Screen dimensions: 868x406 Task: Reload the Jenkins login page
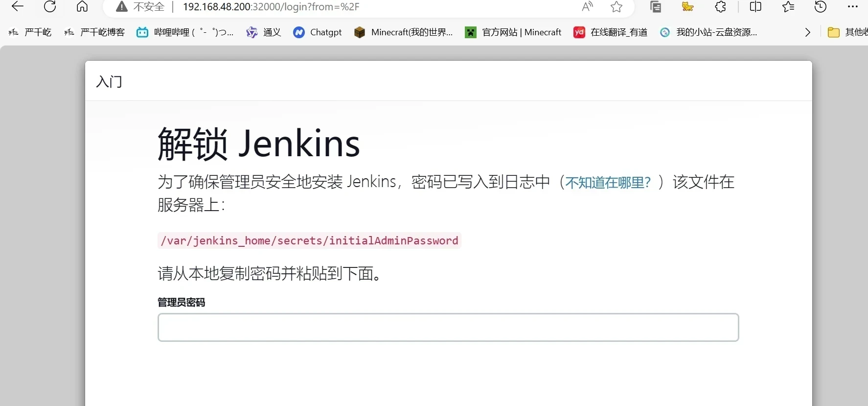pos(50,7)
